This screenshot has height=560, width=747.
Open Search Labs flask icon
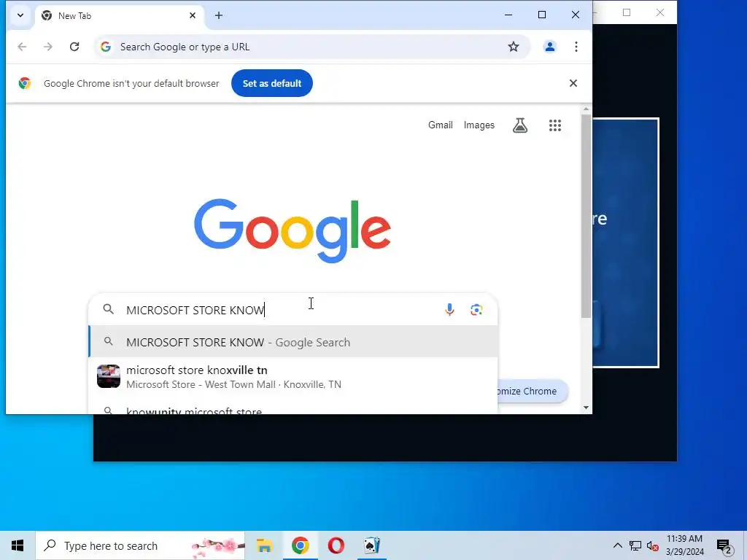point(520,125)
